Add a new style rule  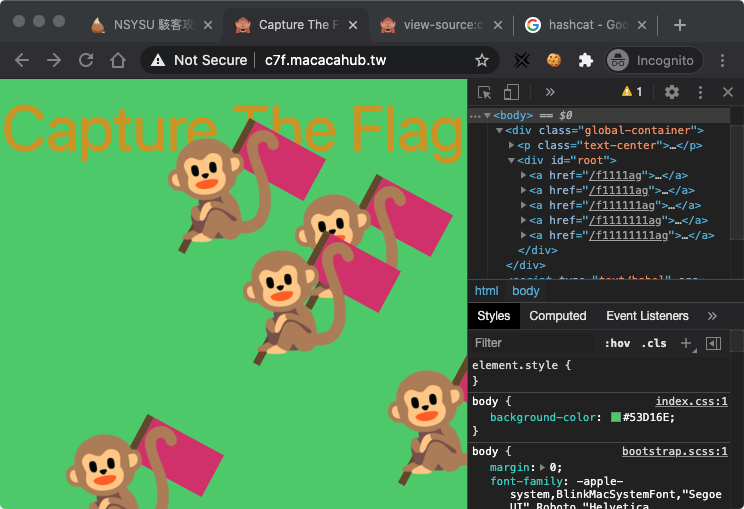[686, 343]
